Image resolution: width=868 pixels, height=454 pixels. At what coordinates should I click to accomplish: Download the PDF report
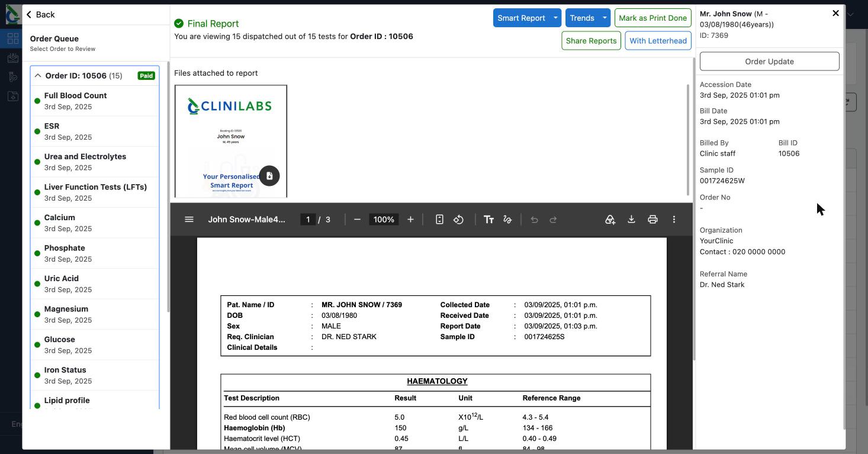631,220
